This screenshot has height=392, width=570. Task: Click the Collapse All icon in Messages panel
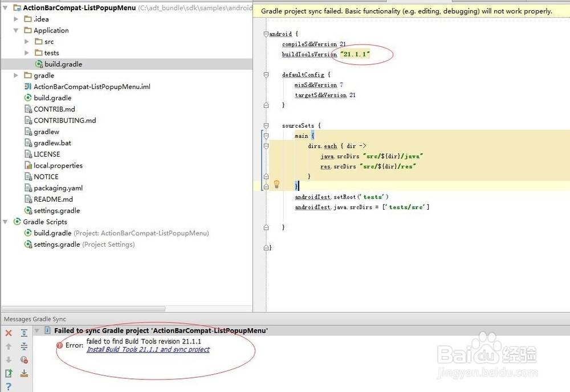[x=24, y=346]
